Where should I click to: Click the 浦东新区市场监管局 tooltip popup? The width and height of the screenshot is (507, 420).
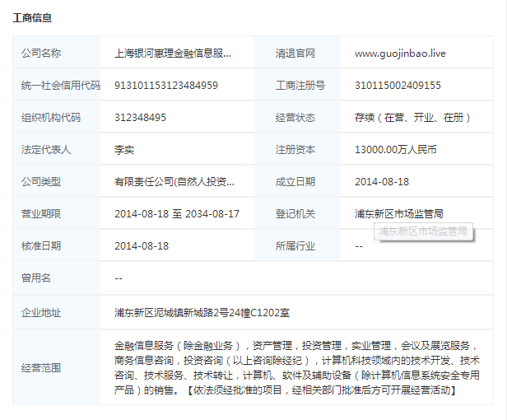423,231
